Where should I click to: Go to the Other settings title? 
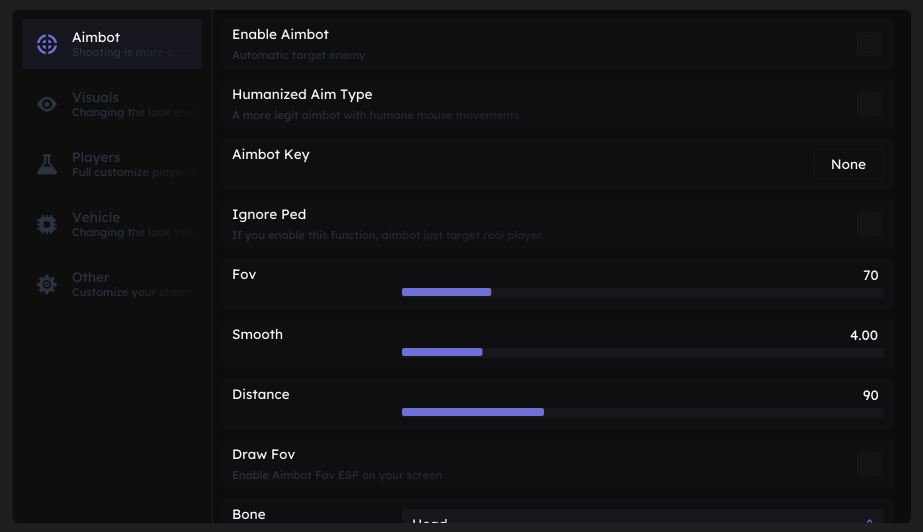click(91, 277)
